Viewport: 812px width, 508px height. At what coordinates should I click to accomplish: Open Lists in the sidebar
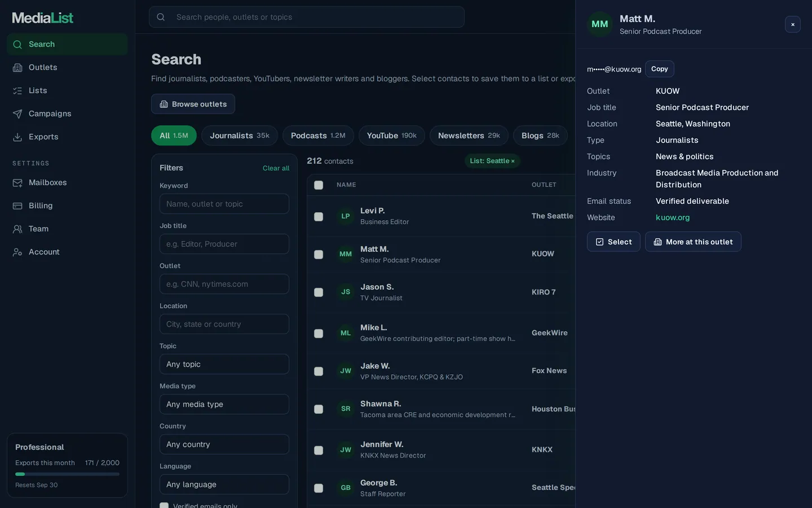[x=67, y=90]
